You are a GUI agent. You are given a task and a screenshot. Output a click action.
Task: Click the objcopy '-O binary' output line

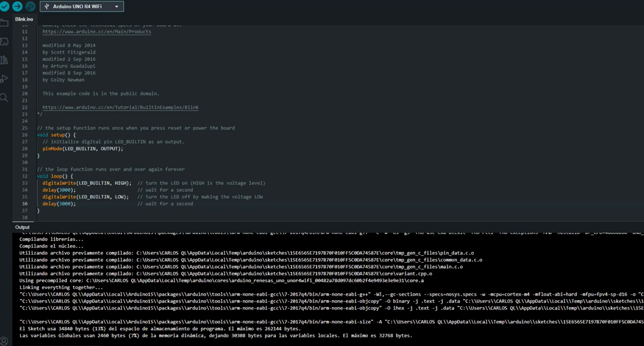331,301
